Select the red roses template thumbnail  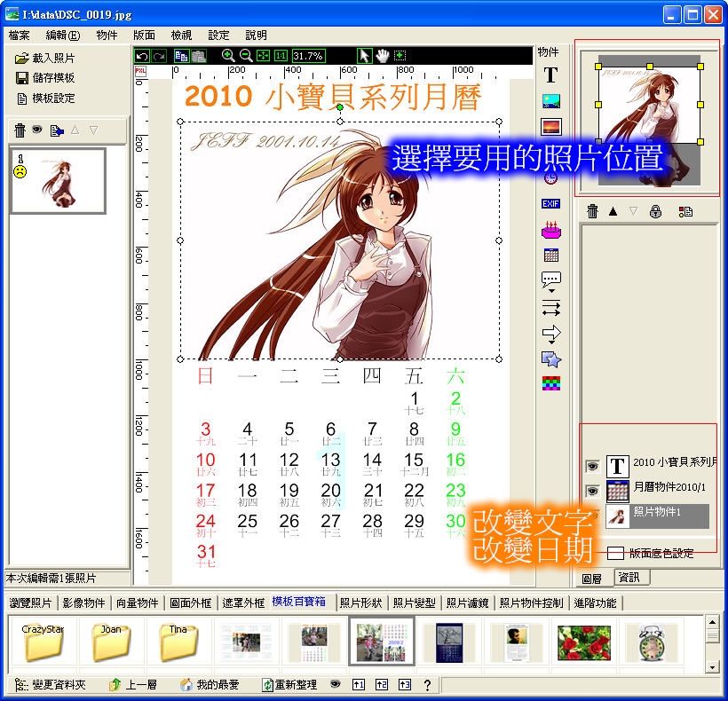coord(584,643)
